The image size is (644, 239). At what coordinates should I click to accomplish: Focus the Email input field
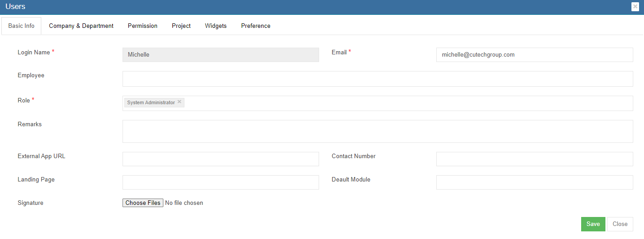click(x=534, y=55)
